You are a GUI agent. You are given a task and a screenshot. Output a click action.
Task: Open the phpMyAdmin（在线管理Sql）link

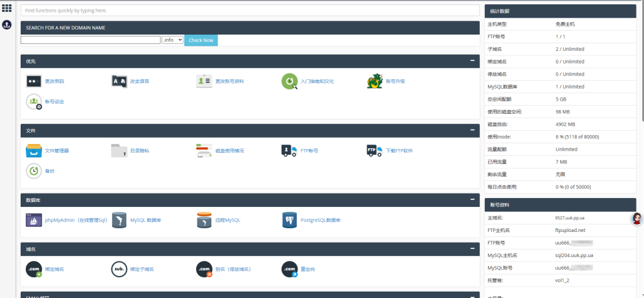click(76, 220)
